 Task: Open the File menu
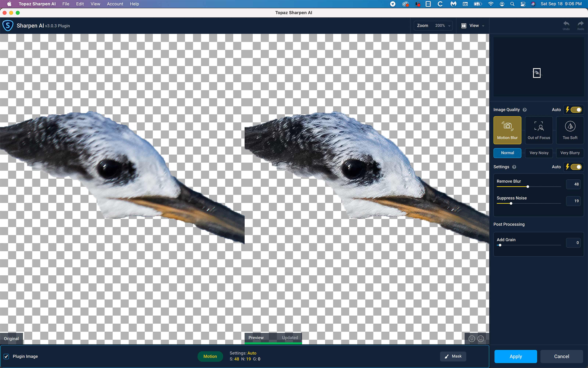point(66,4)
